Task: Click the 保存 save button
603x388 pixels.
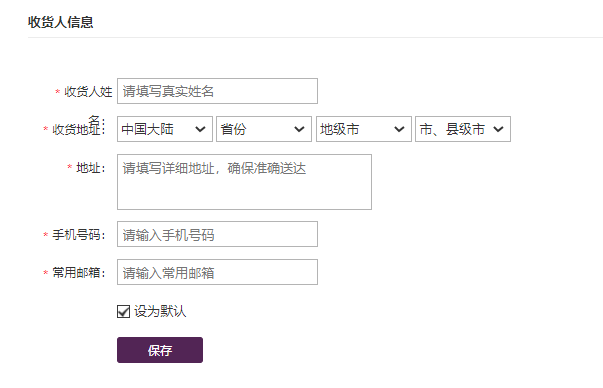Action: [160, 350]
